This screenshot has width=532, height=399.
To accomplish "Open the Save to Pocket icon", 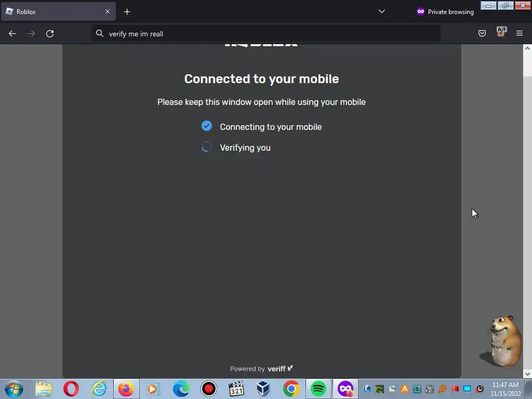I will coord(482,33).
